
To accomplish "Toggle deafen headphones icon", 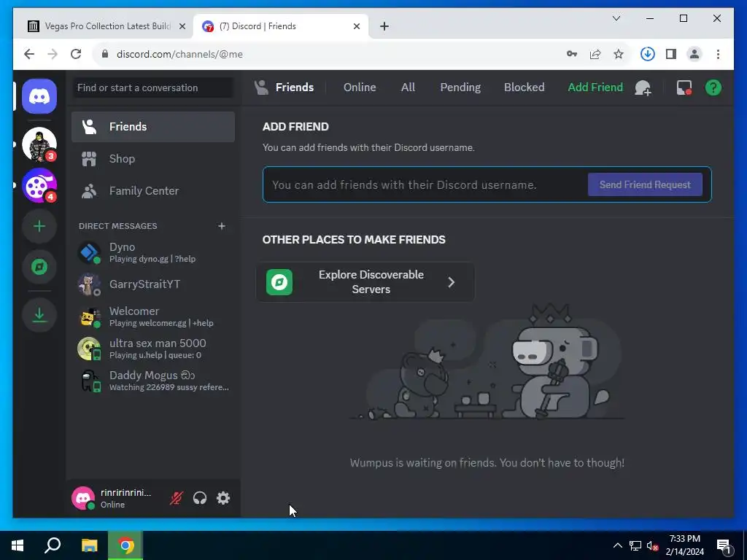I will point(200,498).
